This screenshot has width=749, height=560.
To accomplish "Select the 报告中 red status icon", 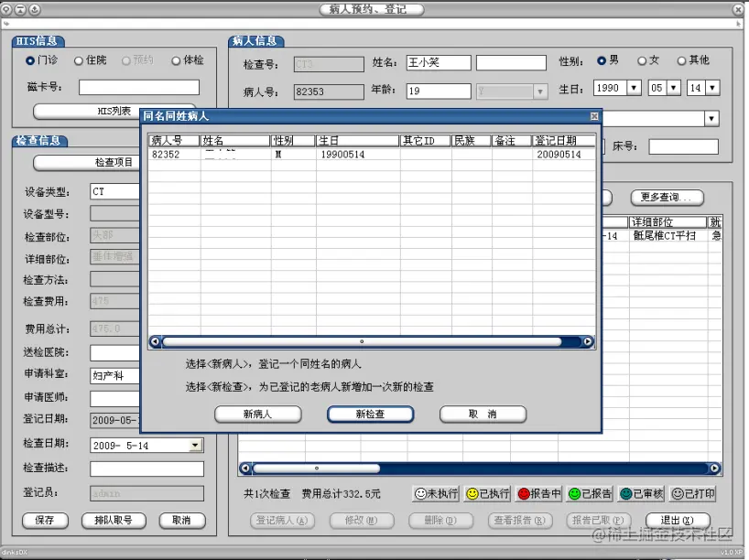I will (523, 493).
